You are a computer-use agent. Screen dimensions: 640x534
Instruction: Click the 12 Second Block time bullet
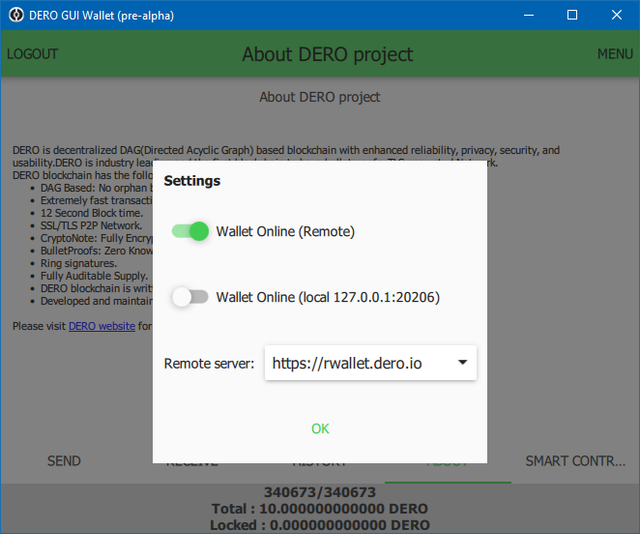coord(92,213)
